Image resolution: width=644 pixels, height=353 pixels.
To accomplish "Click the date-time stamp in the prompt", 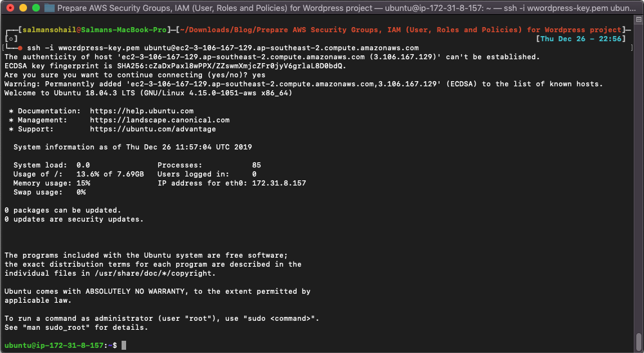I will point(582,39).
